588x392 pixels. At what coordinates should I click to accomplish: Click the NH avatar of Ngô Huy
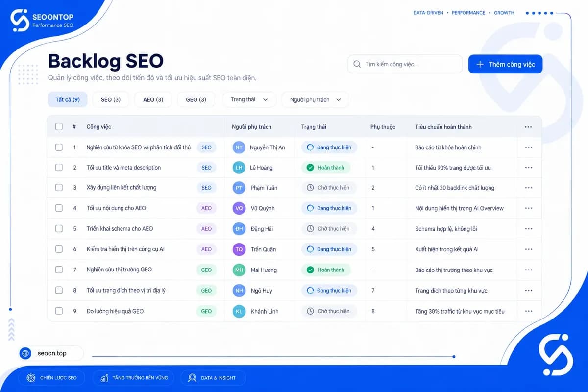tap(239, 291)
